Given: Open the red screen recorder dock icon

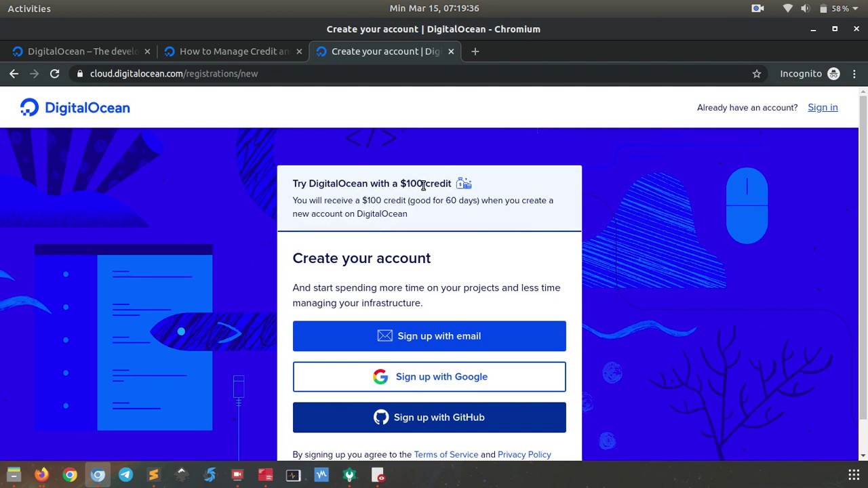Looking at the screenshot, I should (x=237, y=475).
